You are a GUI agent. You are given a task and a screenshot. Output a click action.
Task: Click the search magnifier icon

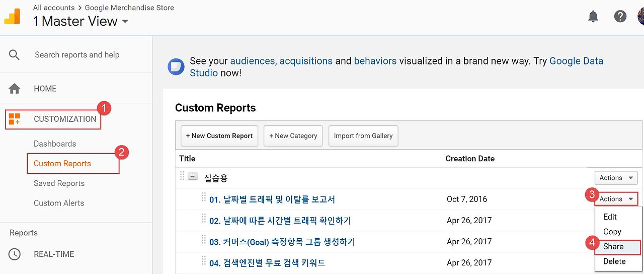pos(15,55)
